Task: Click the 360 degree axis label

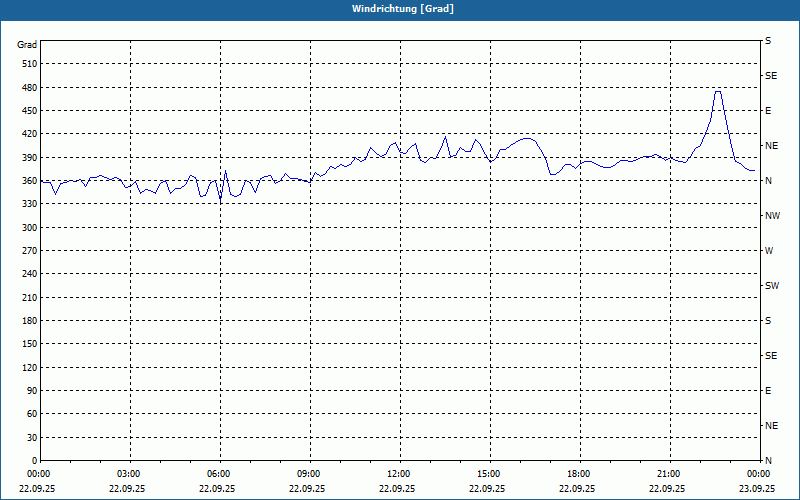Action: [x=30, y=181]
